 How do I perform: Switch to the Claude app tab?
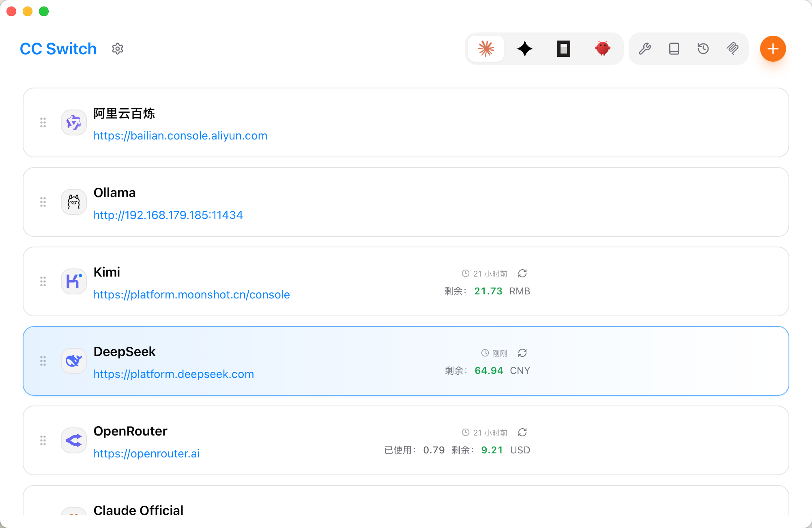coord(486,49)
